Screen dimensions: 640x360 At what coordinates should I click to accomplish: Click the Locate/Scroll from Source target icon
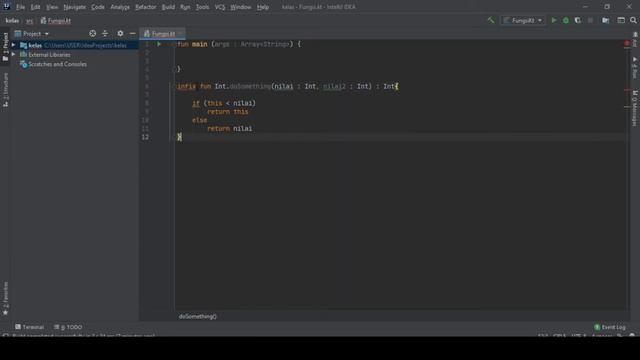pyautogui.click(x=93, y=33)
